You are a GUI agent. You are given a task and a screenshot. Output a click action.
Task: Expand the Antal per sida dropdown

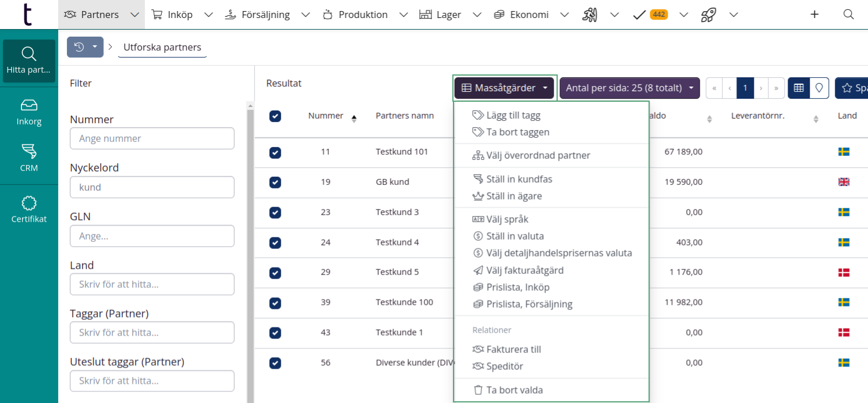(629, 88)
